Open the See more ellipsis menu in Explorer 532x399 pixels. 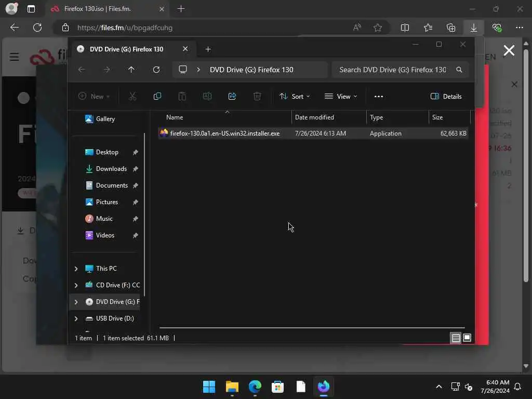pos(379,96)
